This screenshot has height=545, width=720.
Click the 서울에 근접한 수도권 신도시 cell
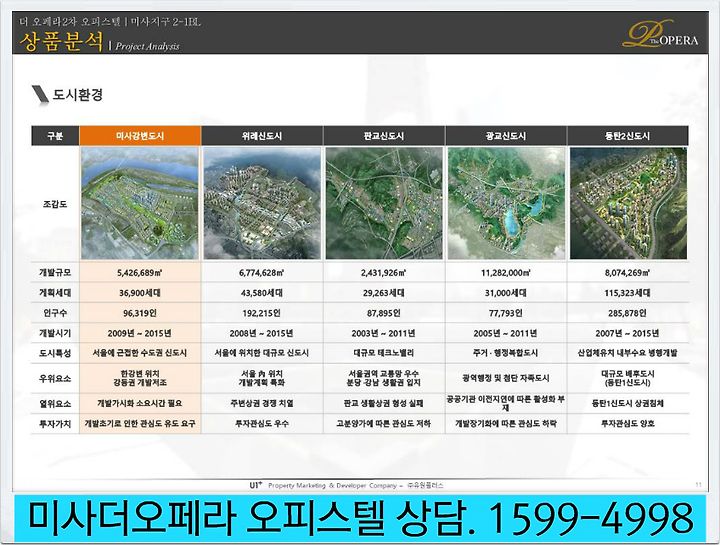click(x=140, y=353)
